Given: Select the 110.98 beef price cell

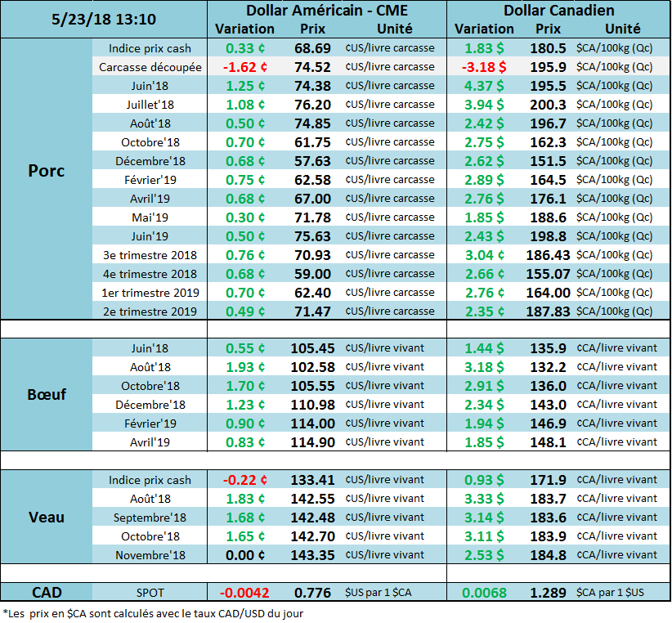Looking at the screenshot, I should pos(311,405).
